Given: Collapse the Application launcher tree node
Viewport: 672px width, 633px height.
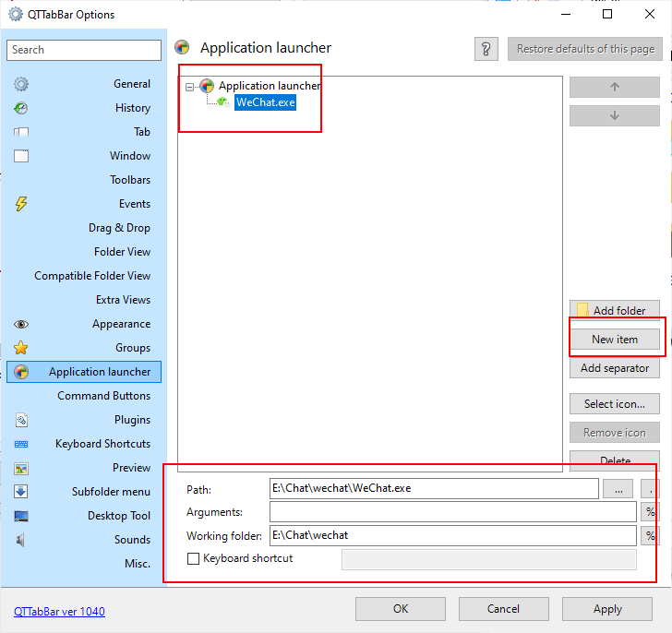Looking at the screenshot, I should tap(189, 86).
